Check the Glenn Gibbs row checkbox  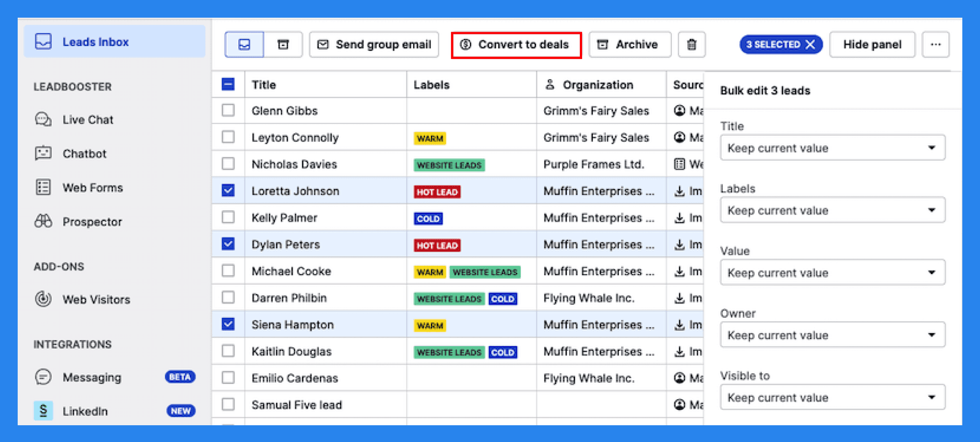tap(228, 110)
